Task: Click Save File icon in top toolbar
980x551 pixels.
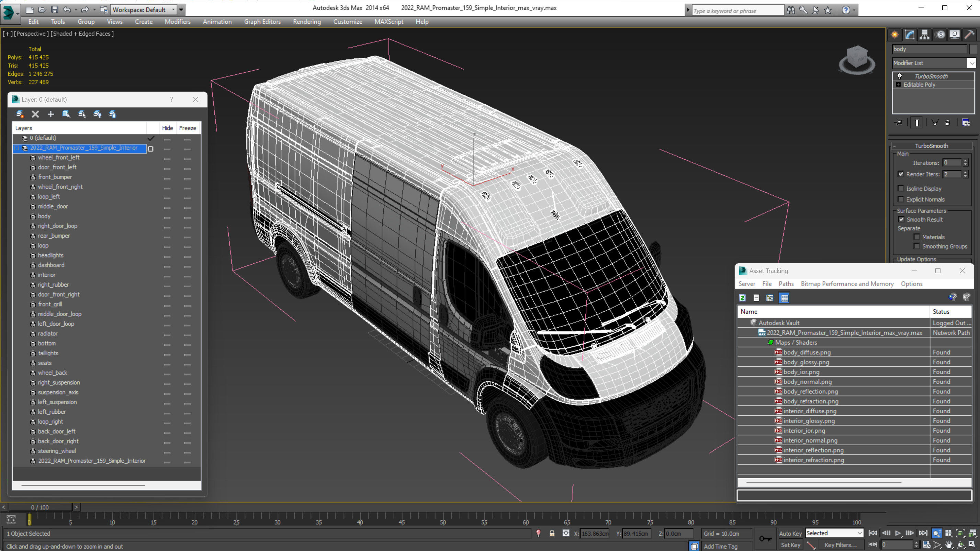Action: (x=54, y=10)
